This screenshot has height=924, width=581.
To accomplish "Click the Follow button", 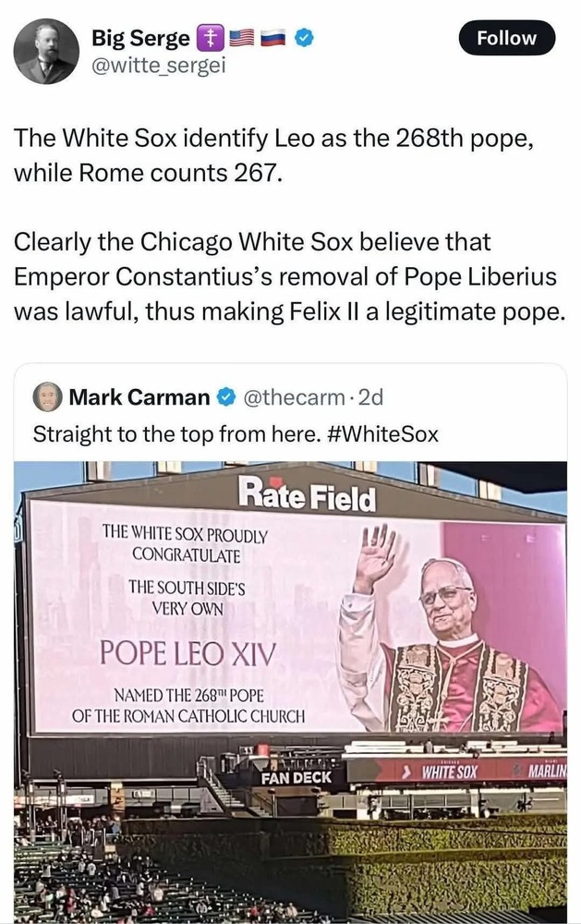I will pyautogui.click(x=507, y=38).
